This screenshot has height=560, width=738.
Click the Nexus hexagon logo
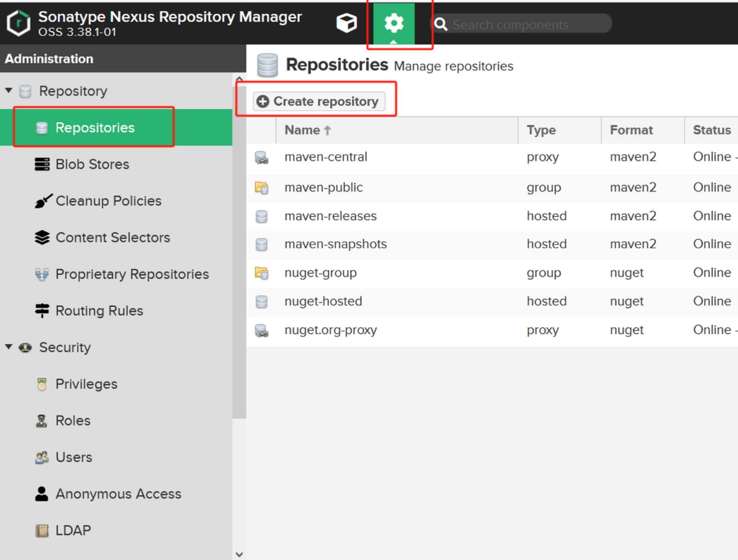point(19,22)
